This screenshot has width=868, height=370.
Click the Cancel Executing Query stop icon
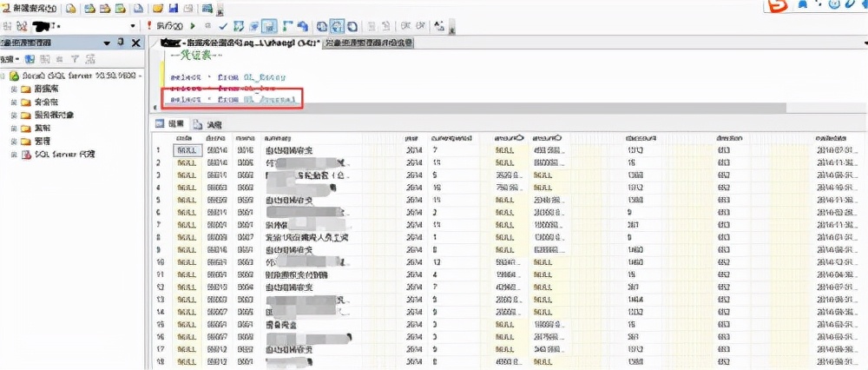(x=207, y=26)
